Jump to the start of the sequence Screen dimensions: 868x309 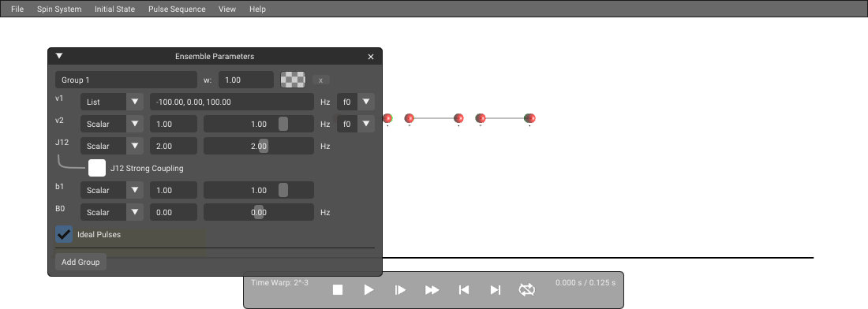464,289
